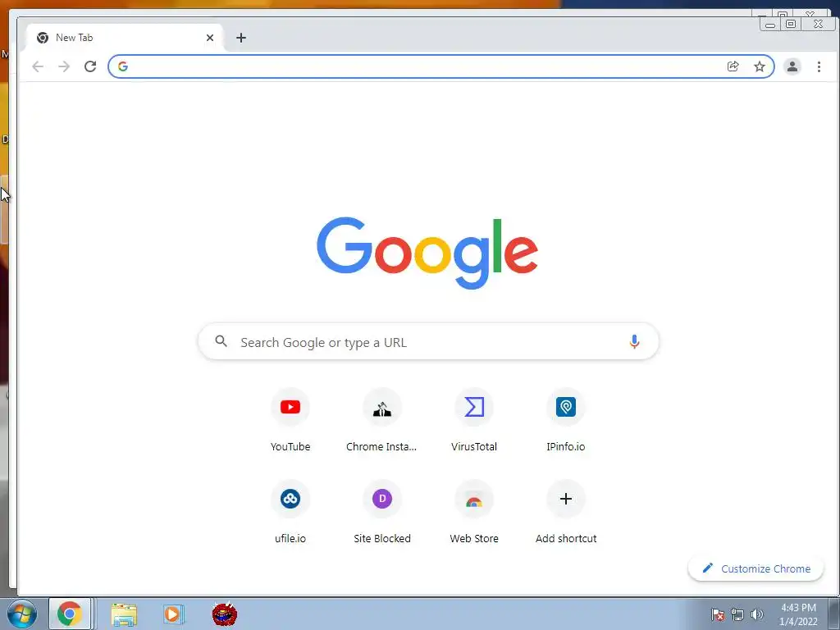The image size is (840, 630).
Task: Go back with the browser back arrow
Action: pos(38,66)
